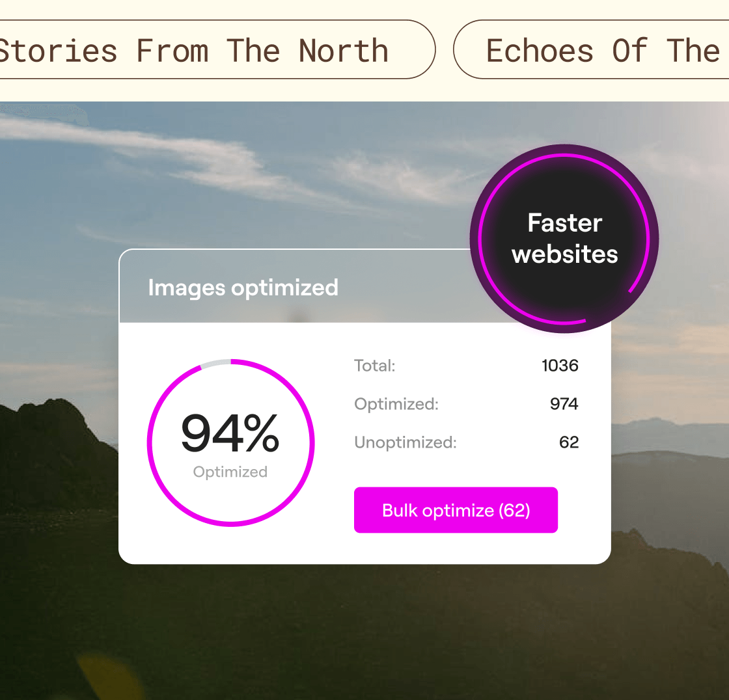Click the Bulk optimize (62) button
The width and height of the screenshot is (729, 700).
tap(456, 510)
